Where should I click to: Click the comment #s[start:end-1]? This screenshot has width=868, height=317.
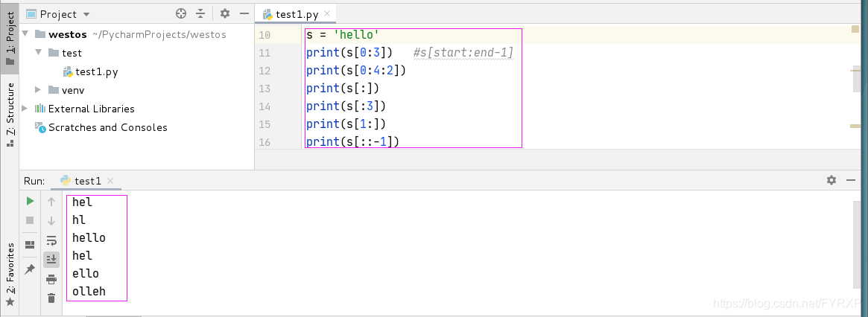click(463, 53)
